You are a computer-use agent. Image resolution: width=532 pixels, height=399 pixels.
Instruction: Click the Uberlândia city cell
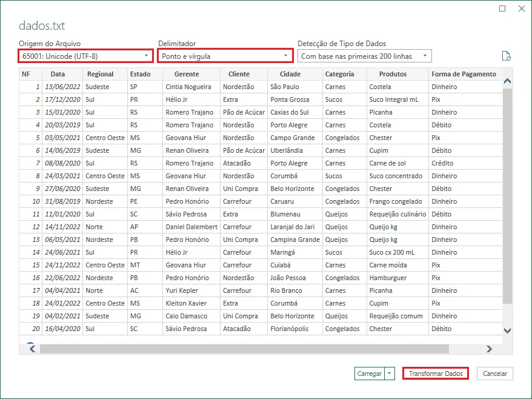pos(295,150)
